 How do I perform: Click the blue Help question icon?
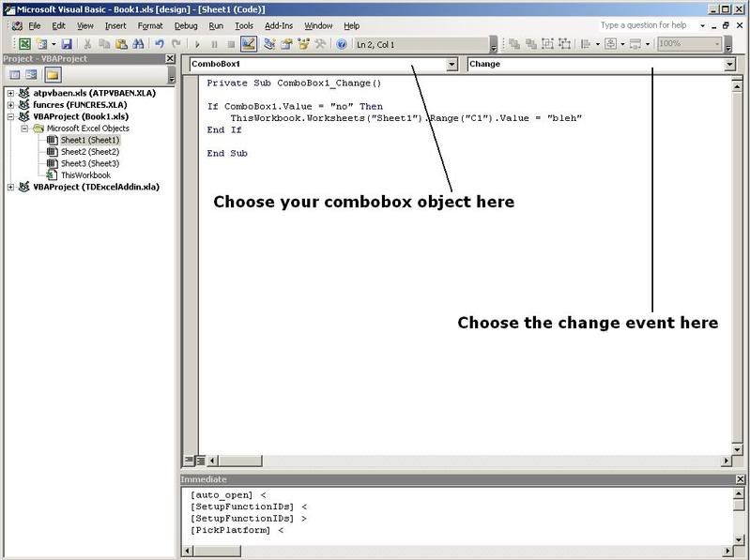point(341,44)
